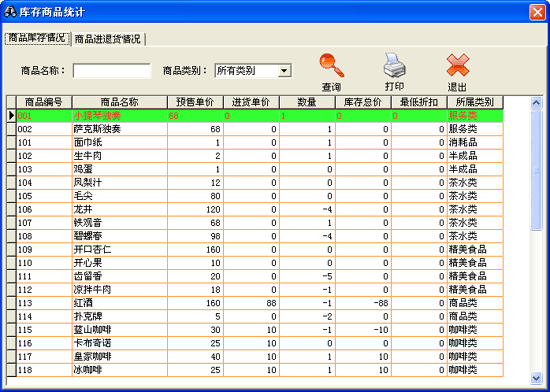
Task: Click 消耗品 category cell
Action: [x=475, y=143]
